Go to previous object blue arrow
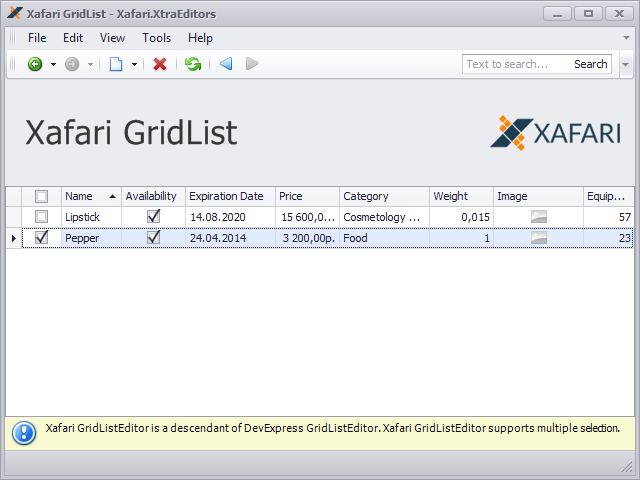The image size is (640, 480). point(226,64)
